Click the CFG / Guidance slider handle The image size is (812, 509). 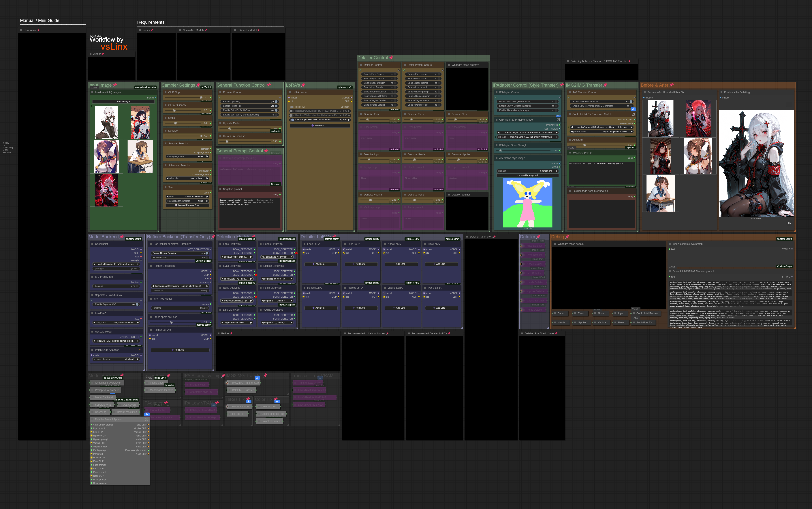click(174, 110)
